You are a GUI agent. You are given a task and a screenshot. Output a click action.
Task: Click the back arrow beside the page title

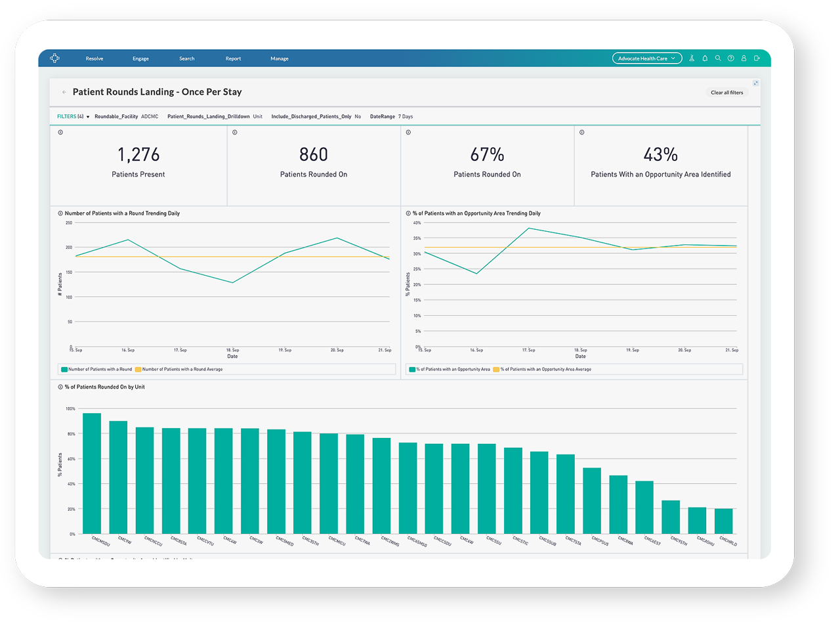(64, 93)
